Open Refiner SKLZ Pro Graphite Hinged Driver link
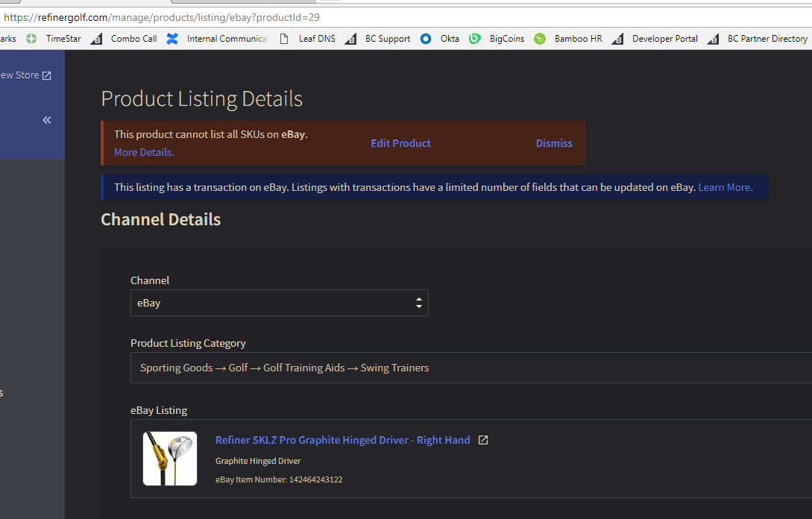This screenshot has height=519, width=812. click(342, 440)
